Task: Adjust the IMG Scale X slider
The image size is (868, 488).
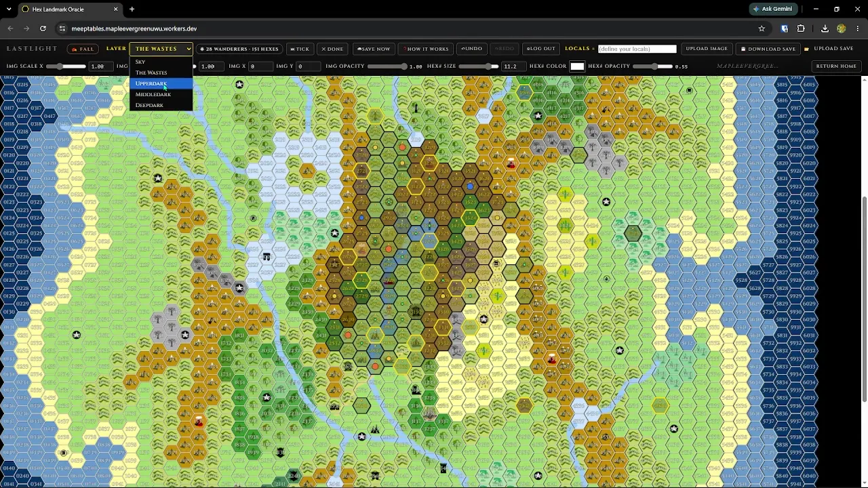Action: coord(66,66)
